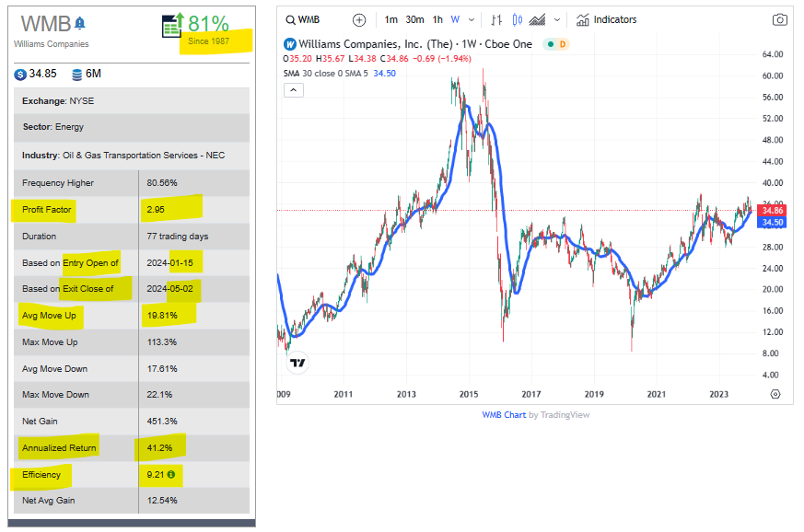The image size is (804, 532).
Task: Click the 'Exchange: NYSE' row
Action: [132, 101]
